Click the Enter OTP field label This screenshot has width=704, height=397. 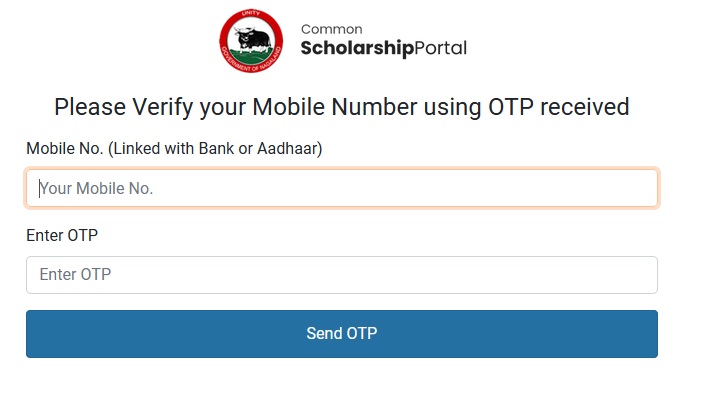click(62, 235)
